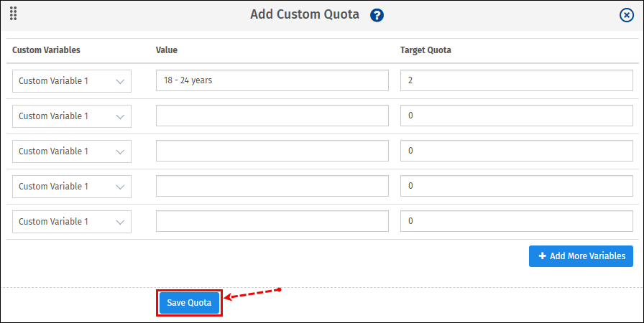This screenshot has width=644, height=323.
Task: Focus the fifth row Value input
Action: click(x=272, y=222)
